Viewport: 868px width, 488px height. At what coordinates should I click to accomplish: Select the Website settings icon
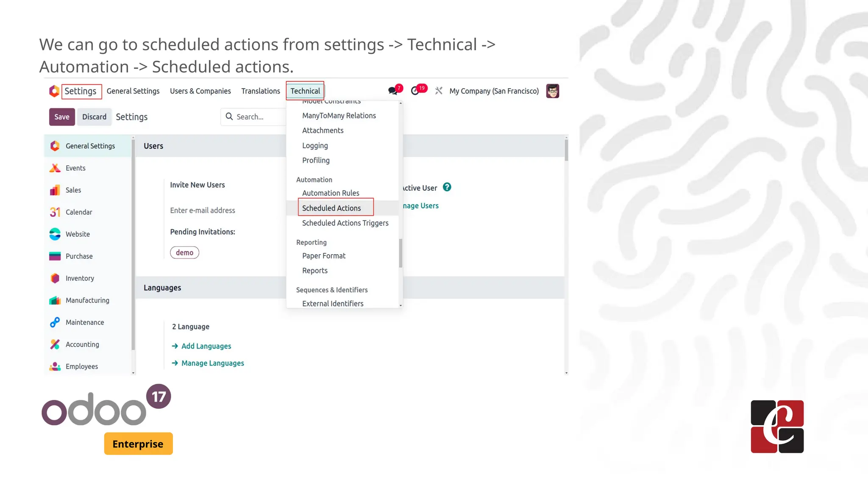(x=55, y=234)
